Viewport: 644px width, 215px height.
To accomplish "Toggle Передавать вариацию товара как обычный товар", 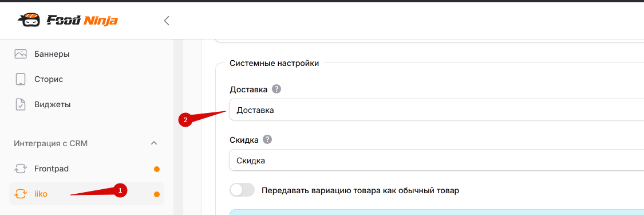I will point(242,190).
